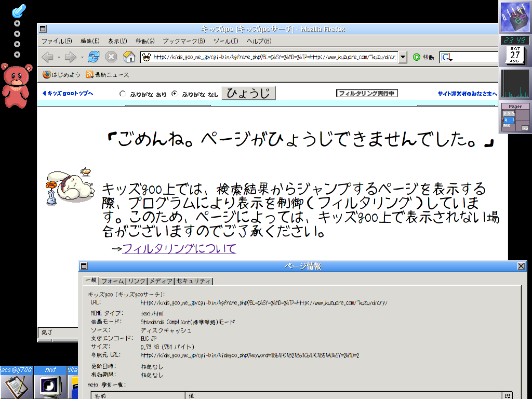This screenshot has width=532, height=399.
Task: Open the ブックマーク(B) menu
Action: [x=183, y=41]
